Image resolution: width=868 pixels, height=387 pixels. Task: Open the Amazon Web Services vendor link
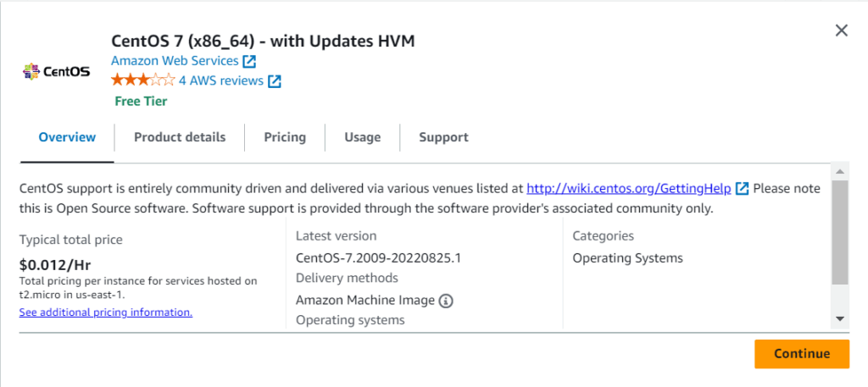click(175, 61)
